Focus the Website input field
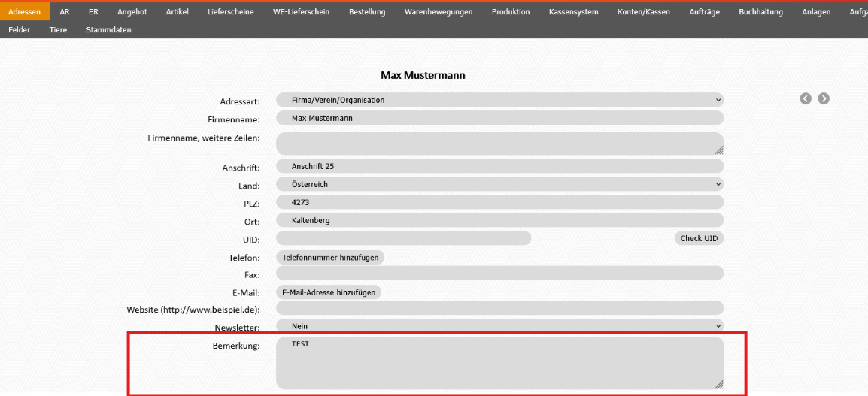 click(x=500, y=308)
